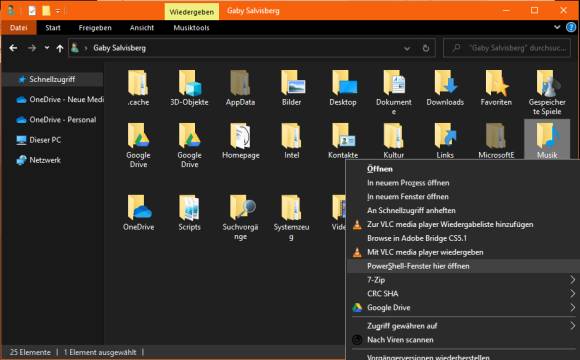580x360 pixels.
Task: Open the 3D-Objekte folder
Action: (189, 88)
